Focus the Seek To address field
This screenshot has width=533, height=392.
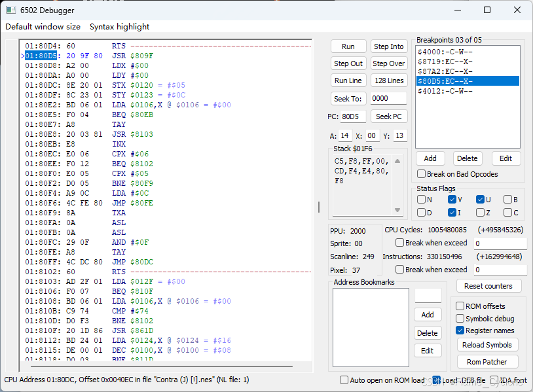(x=388, y=99)
